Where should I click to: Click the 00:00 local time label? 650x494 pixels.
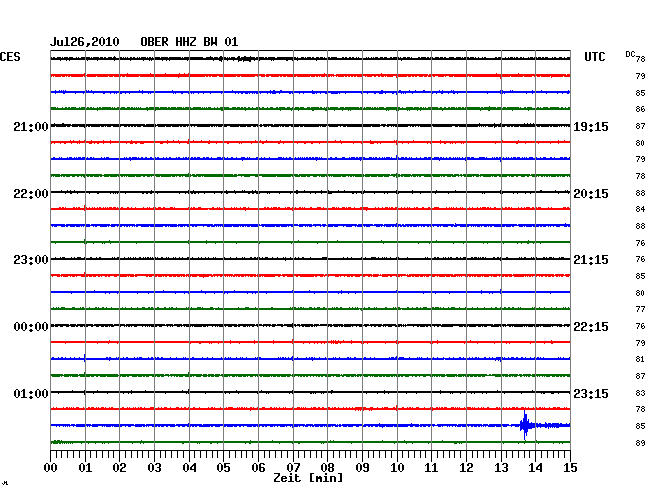pyautogui.click(x=31, y=327)
